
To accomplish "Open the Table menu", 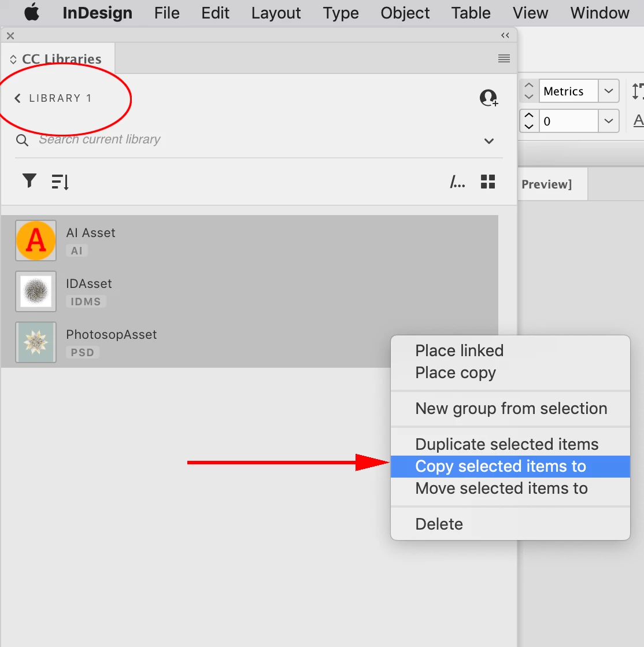I will pyautogui.click(x=471, y=13).
